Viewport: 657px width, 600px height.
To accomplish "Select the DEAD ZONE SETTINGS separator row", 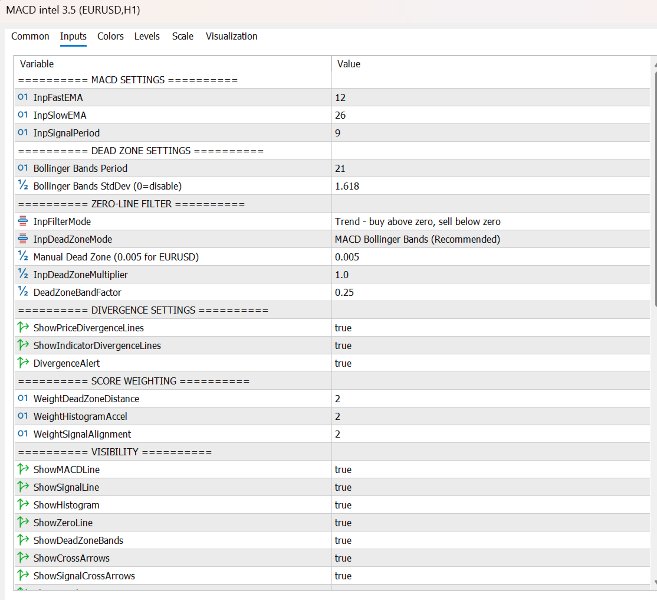I will point(332,150).
